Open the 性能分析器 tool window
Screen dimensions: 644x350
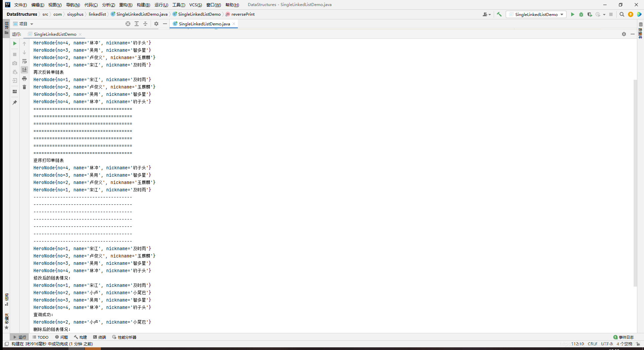[x=124, y=337]
